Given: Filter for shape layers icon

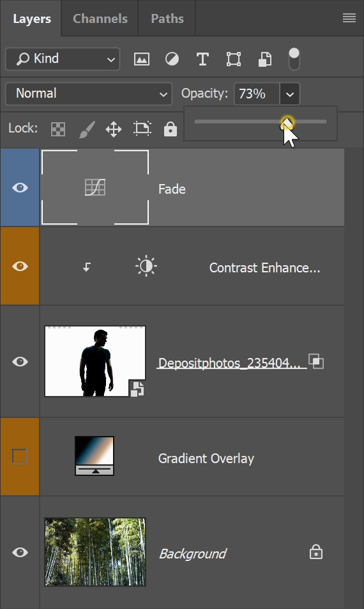Looking at the screenshot, I should 234,59.
